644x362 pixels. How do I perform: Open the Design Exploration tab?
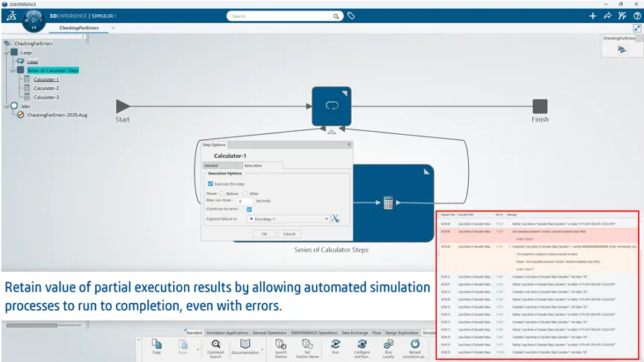tap(402, 332)
